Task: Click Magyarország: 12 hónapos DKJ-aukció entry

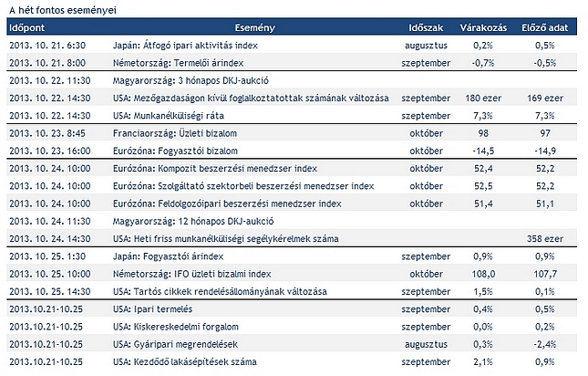Action: [x=193, y=221]
